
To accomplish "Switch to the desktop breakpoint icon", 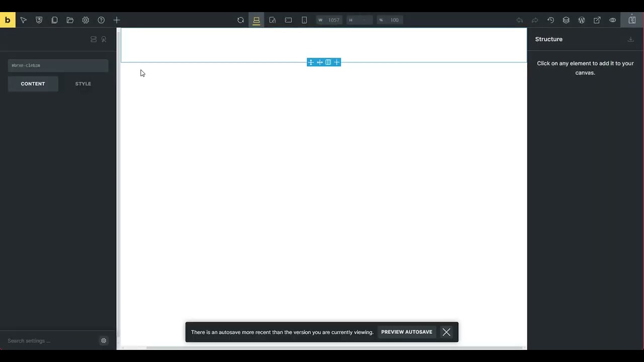I will coord(256,20).
